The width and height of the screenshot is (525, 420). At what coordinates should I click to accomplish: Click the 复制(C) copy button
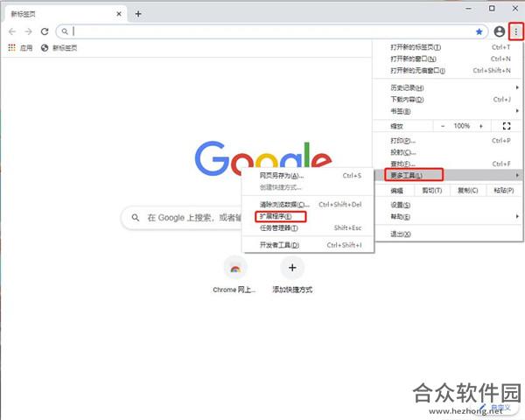(x=468, y=191)
